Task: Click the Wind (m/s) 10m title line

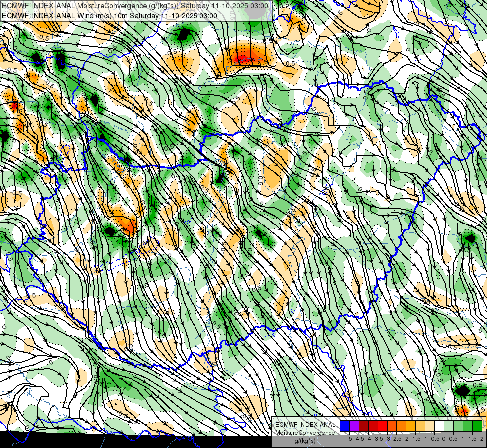Action: pyautogui.click(x=109, y=15)
